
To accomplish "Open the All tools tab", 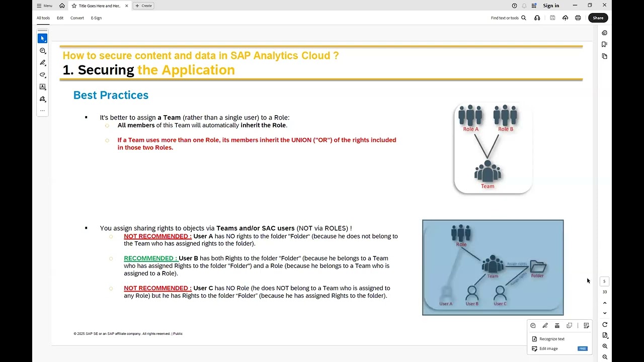I will [x=43, y=18].
